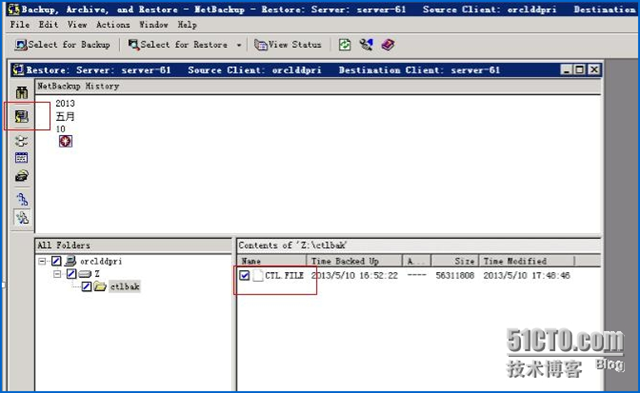Open the Actions menu

[113, 25]
